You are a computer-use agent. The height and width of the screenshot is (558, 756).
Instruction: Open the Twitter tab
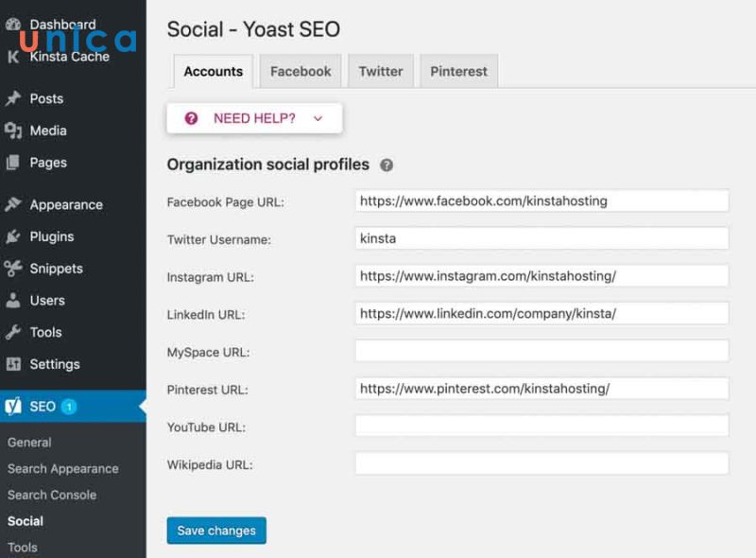381,71
